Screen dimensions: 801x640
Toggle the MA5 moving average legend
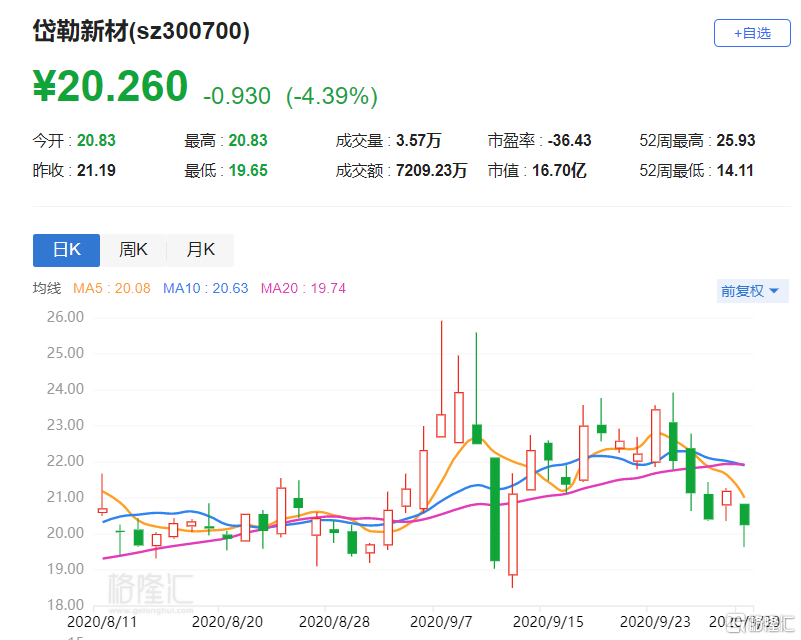118,289
